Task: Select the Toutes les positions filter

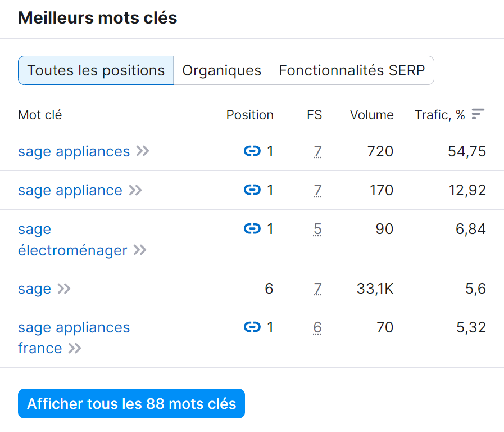Action: click(96, 70)
